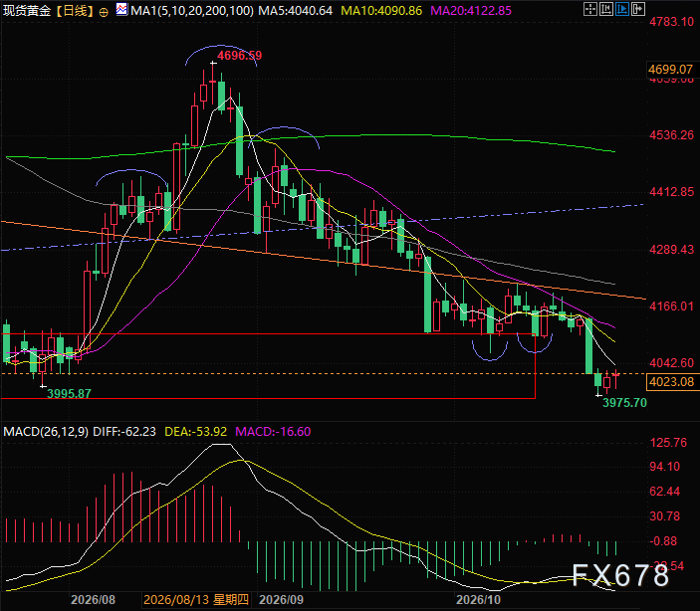Click the jump-to-start axis icon
700x611 pixels.
point(606,9)
